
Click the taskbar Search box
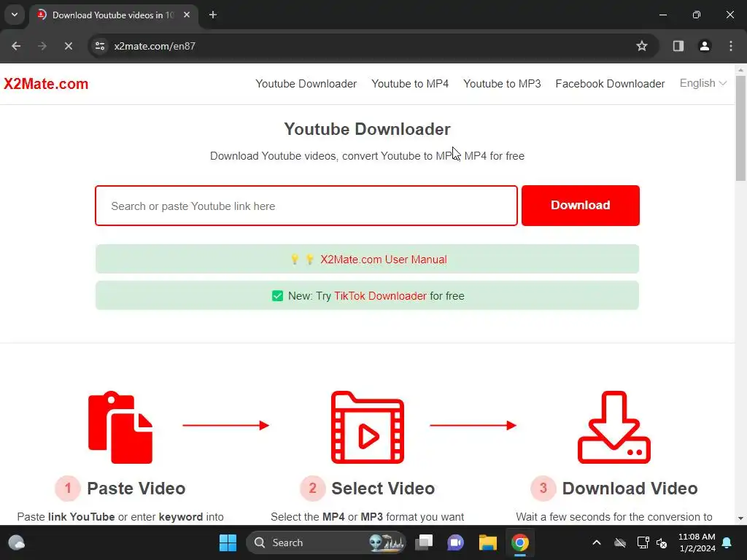pos(326,542)
